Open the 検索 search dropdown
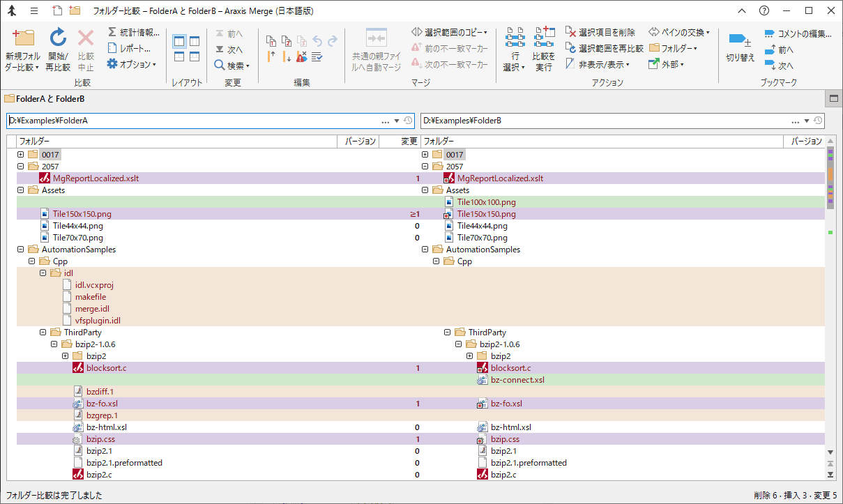This screenshot has height=504, width=843. 232,66
